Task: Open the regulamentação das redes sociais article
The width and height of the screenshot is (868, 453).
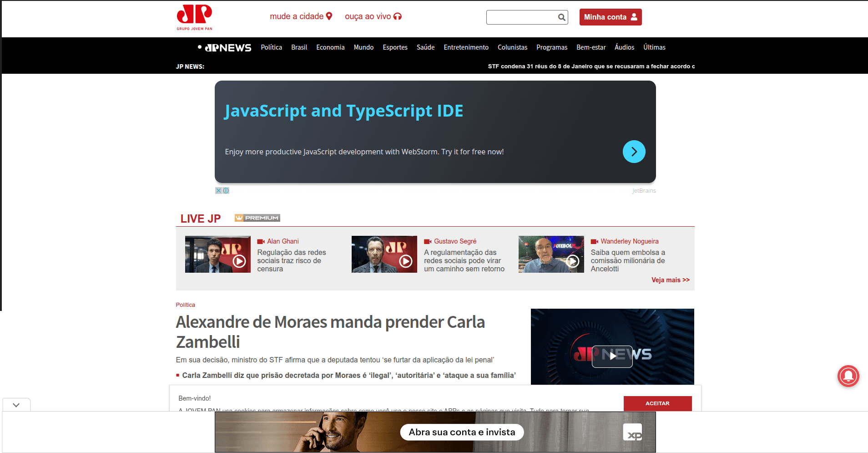Action: click(464, 261)
